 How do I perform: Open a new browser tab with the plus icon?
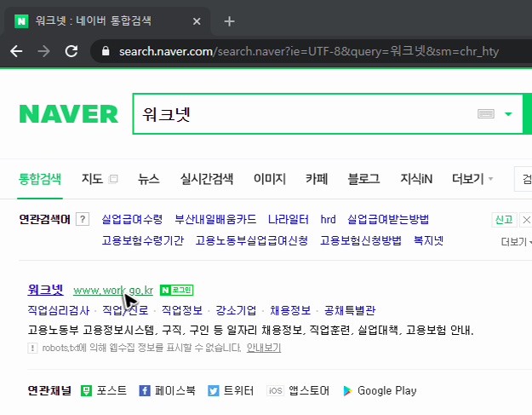click(x=229, y=21)
